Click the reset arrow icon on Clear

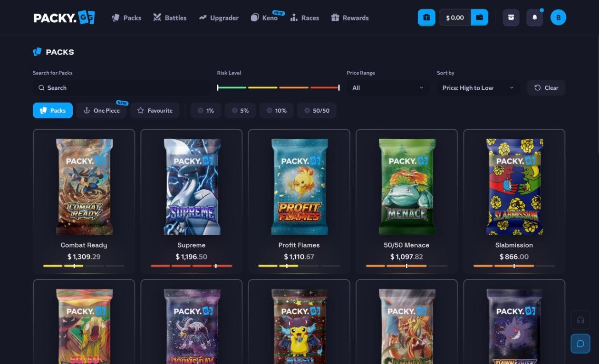(x=538, y=87)
